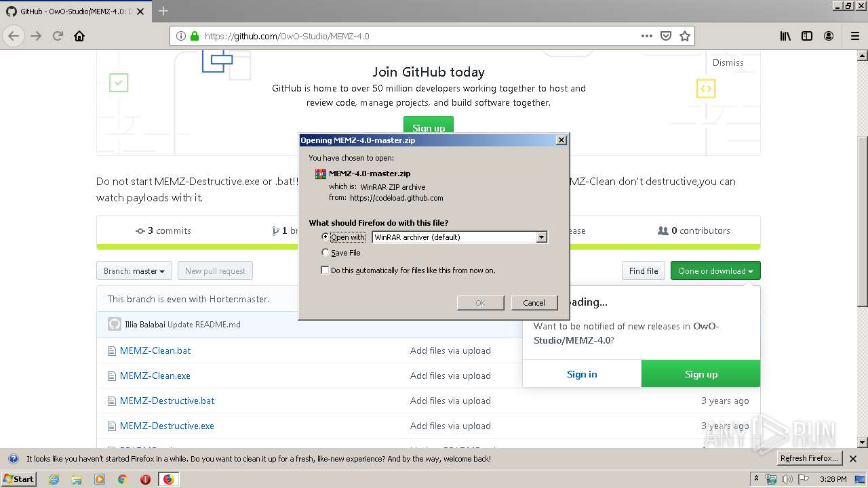Click the Update README.md commit message
This screenshot has width=868, height=488.
(204, 325)
